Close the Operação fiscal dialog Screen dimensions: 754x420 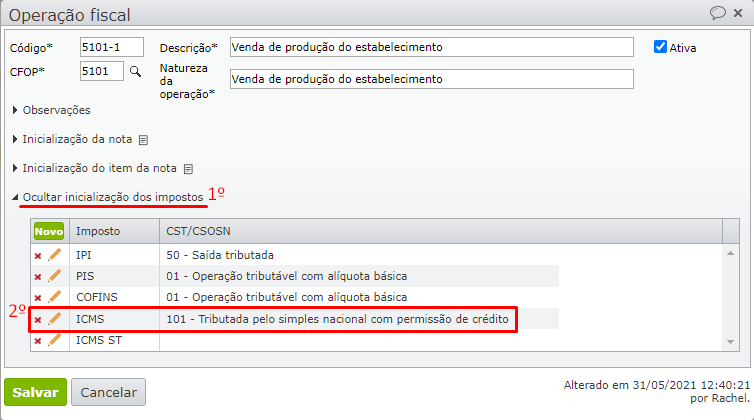pos(739,13)
